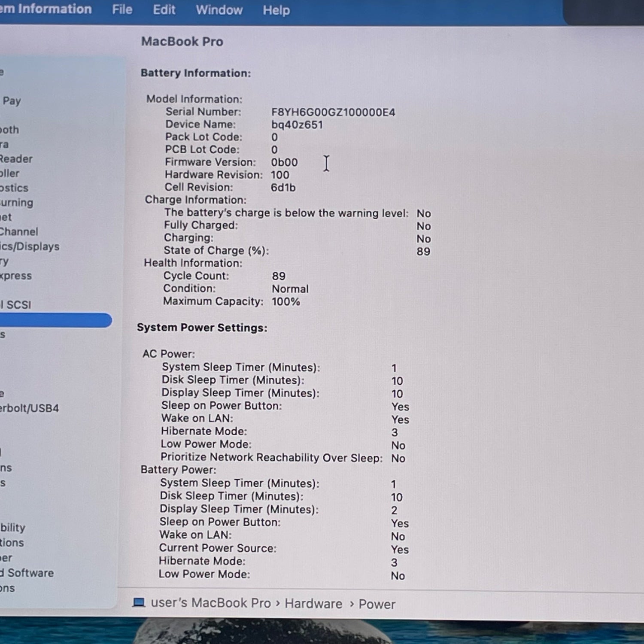The height and width of the screenshot is (644, 644).
Task: Click the "Health Information:" label
Action: point(193,263)
